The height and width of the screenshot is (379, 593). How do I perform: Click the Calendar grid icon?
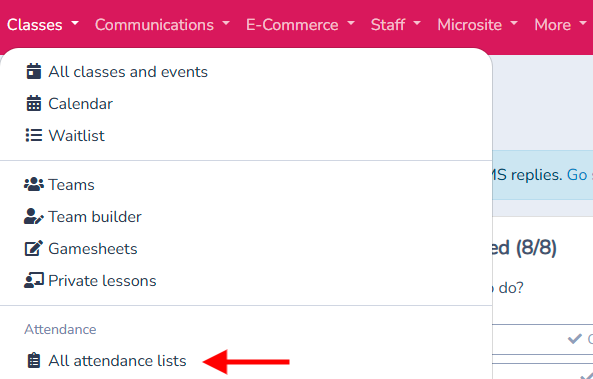point(34,103)
